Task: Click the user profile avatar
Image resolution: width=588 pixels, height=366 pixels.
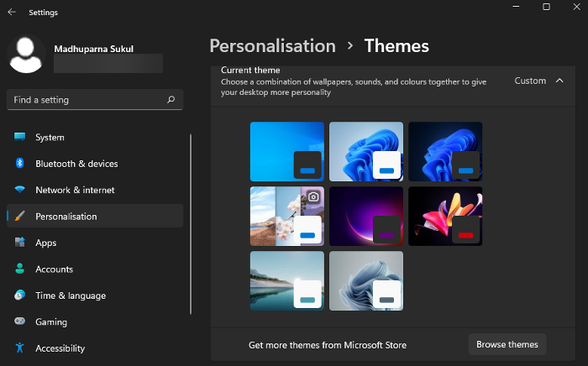Action: [26, 55]
